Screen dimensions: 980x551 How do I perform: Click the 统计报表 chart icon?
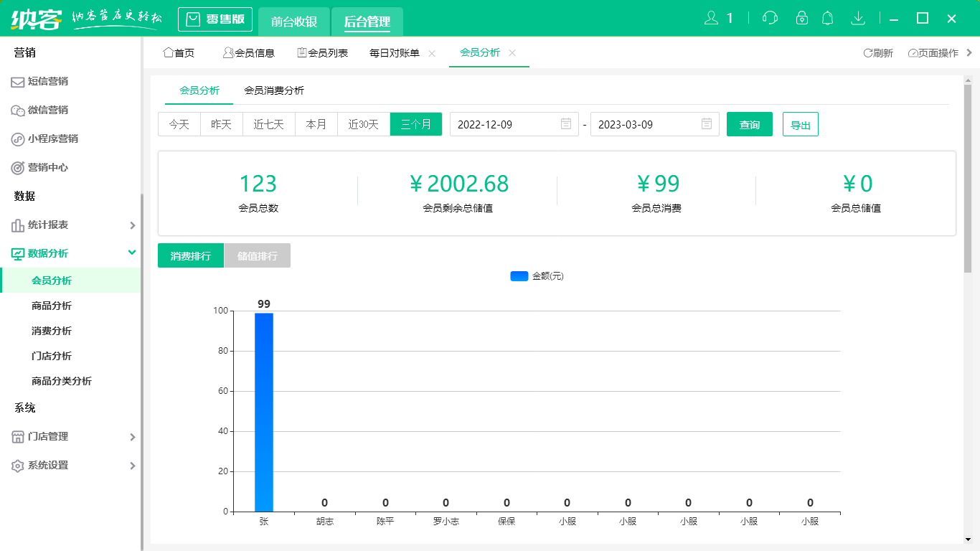(x=17, y=225)
